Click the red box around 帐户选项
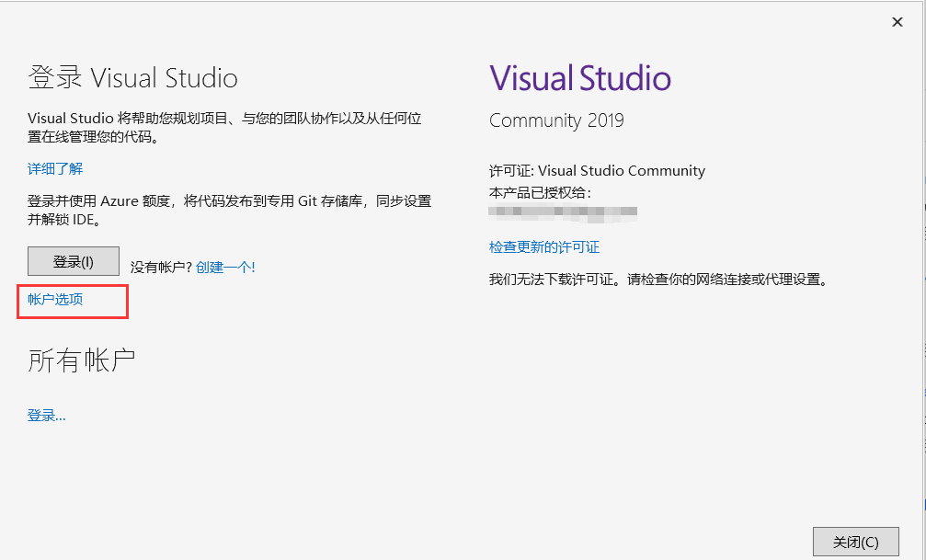The image size is (926, 560). coord(73,302)
